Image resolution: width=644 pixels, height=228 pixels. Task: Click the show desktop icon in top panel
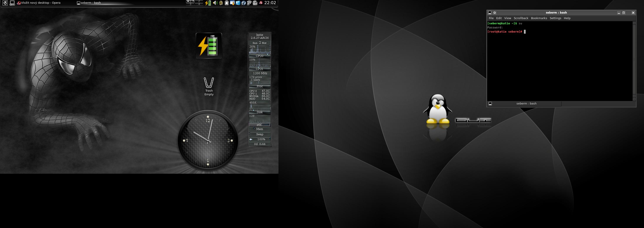pyautogui.click(x=12, y=3)
